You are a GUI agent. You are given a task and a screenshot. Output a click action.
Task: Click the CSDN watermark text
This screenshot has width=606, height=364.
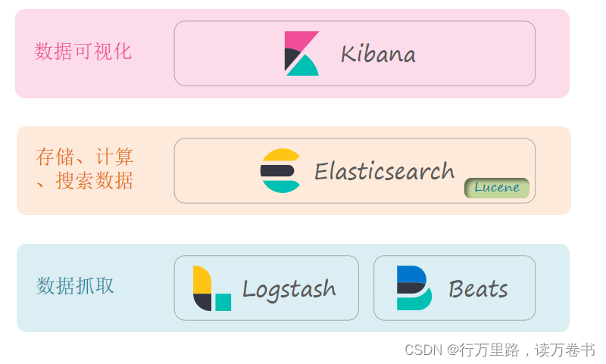(x=423, y=350)
